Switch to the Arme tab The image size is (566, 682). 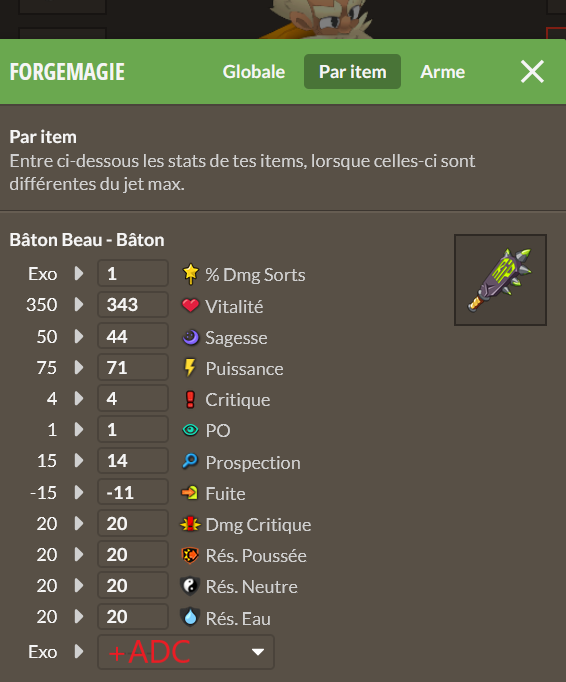click(442, 72)
